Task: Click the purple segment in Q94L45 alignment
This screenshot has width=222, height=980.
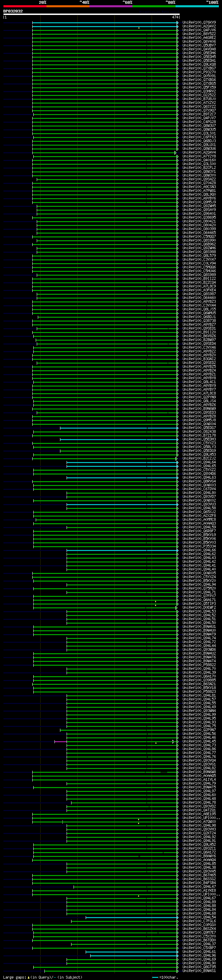Action: point(61,742)
